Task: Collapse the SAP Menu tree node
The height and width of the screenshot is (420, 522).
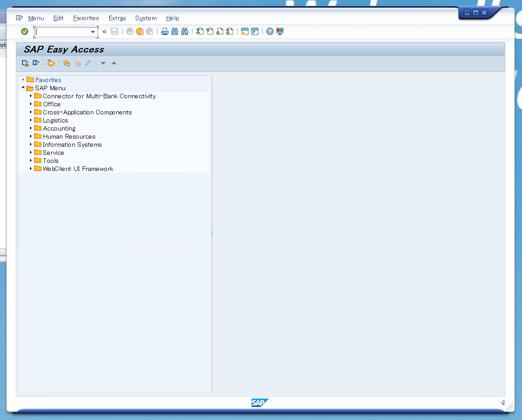Action: (x=23, y=88)
